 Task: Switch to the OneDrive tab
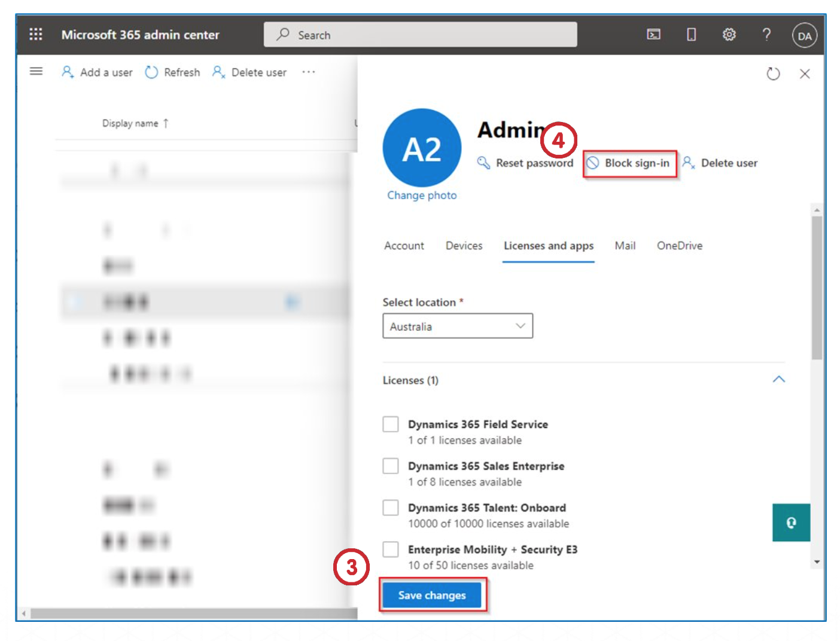(x=679, y=246)
